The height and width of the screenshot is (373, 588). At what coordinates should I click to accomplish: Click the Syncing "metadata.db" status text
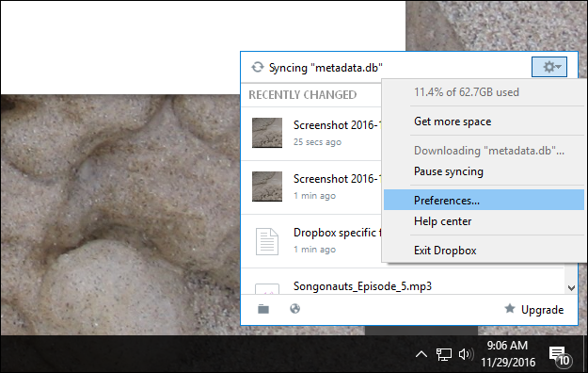pyautogui.click(x=326, y=68)
